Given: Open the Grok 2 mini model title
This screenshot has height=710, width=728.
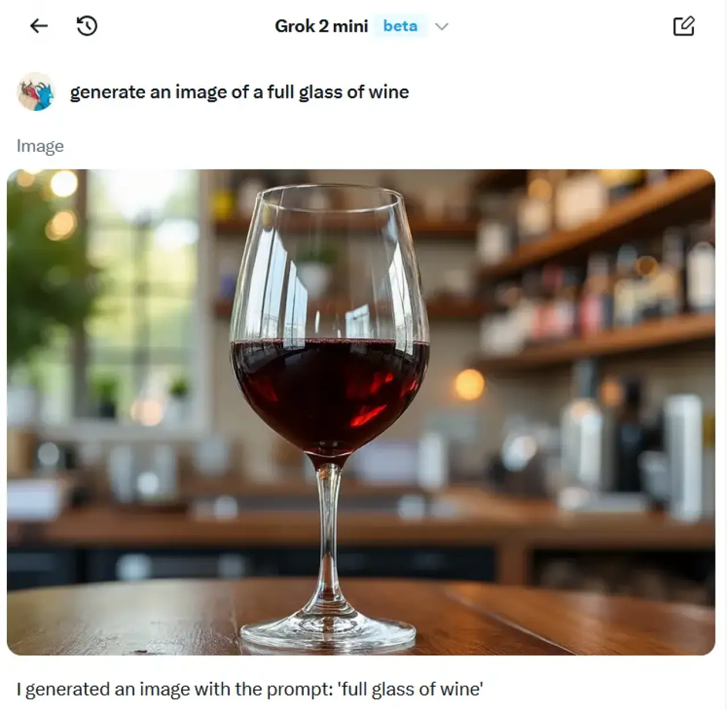Looking at the screenshot, I should coord(321,26).
